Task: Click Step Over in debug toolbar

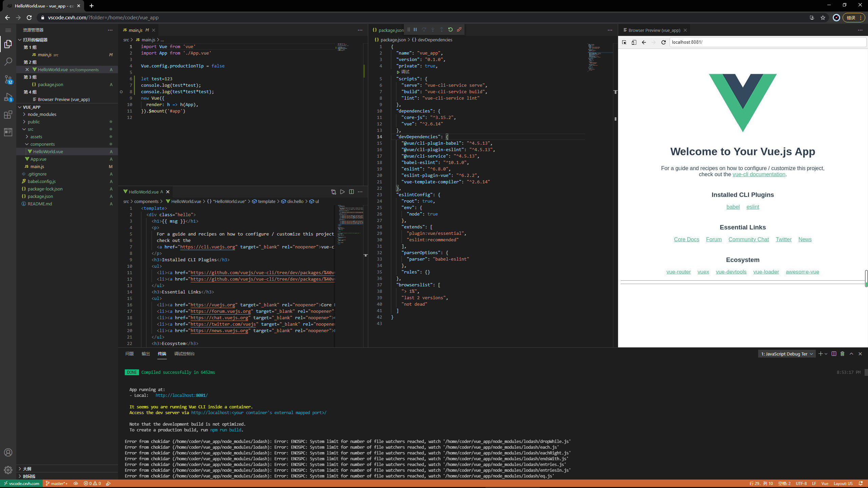Action: [424, 30]
